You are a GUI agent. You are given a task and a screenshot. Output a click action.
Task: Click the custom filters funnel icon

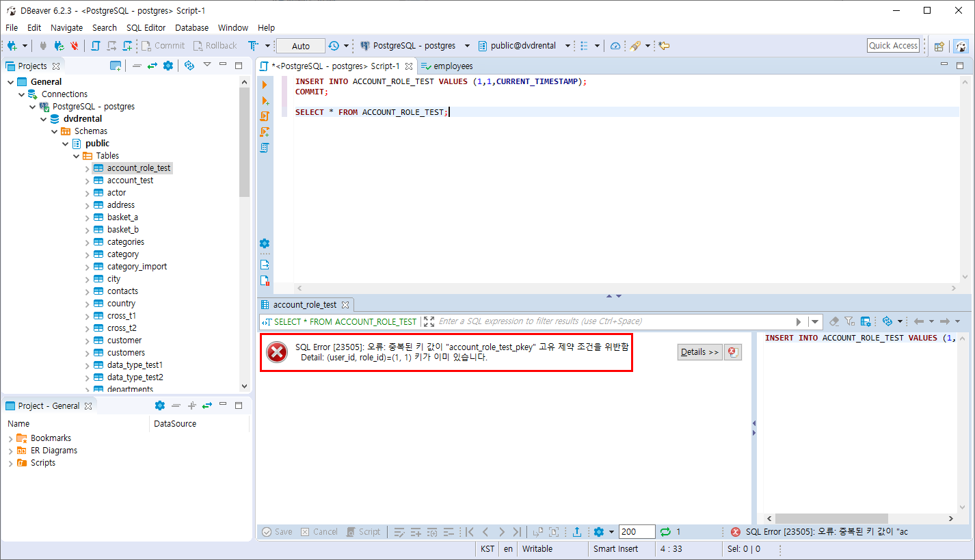point(849,321)
